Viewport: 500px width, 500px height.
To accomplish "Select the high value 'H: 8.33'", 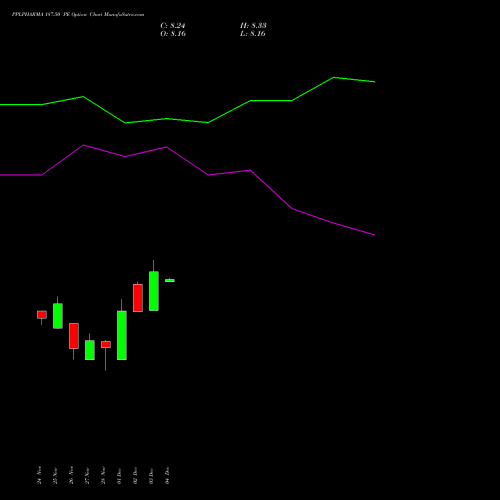I will click(253, 26).
